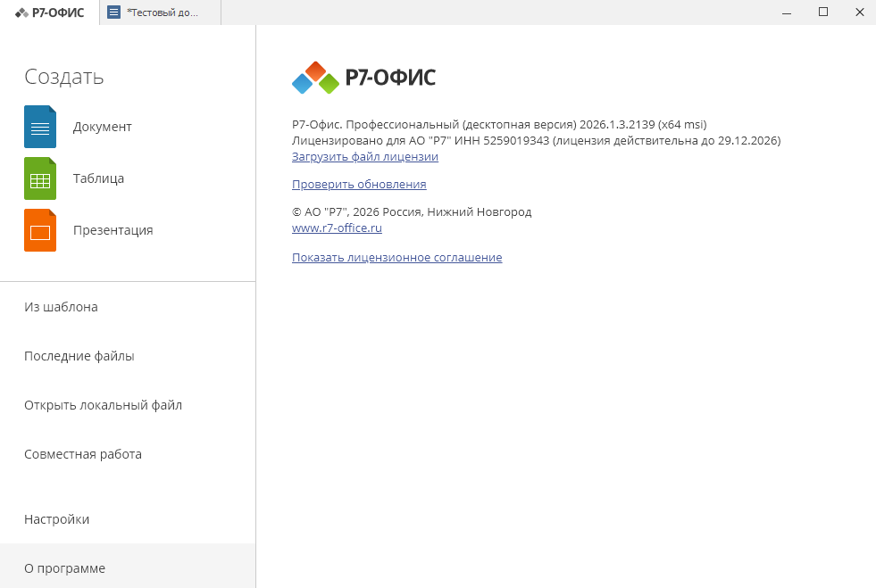Click the orange Presentation file icon

click(40, 230)
